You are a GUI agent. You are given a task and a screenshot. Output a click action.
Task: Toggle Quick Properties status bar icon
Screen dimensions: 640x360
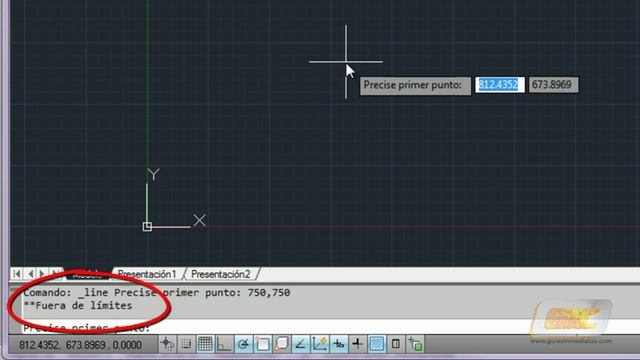click(x=396, y=344)
